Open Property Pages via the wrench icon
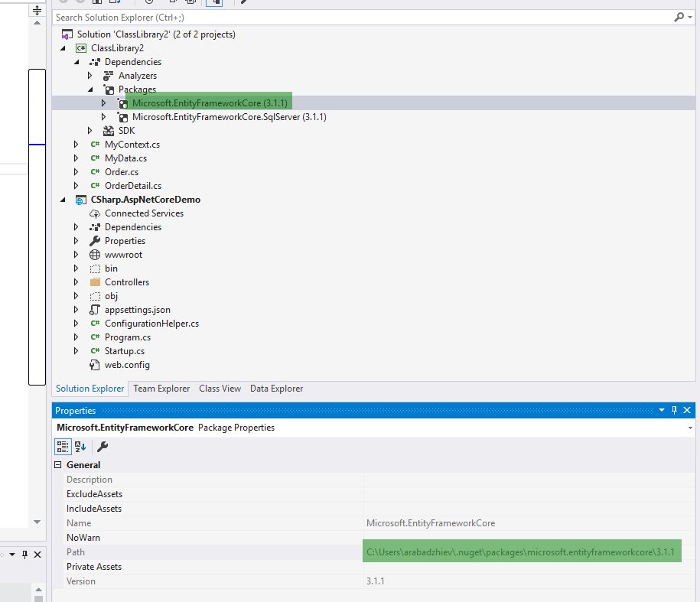 (x=102, y=447)
